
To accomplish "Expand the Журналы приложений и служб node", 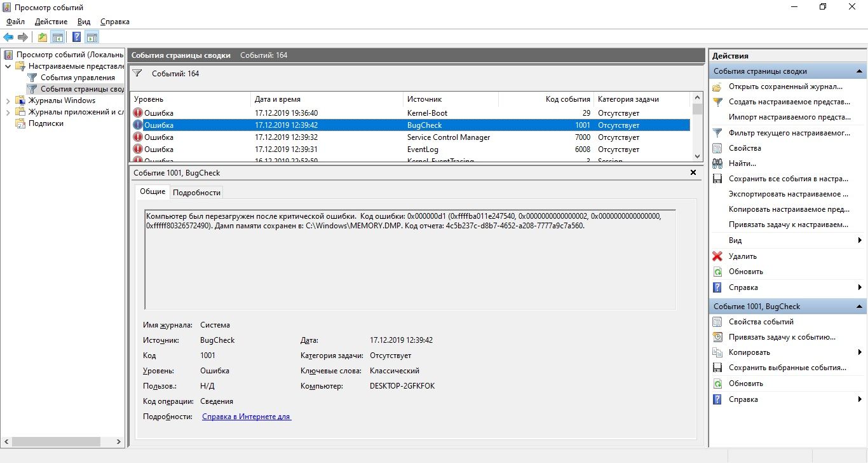I will coord(8,112).
